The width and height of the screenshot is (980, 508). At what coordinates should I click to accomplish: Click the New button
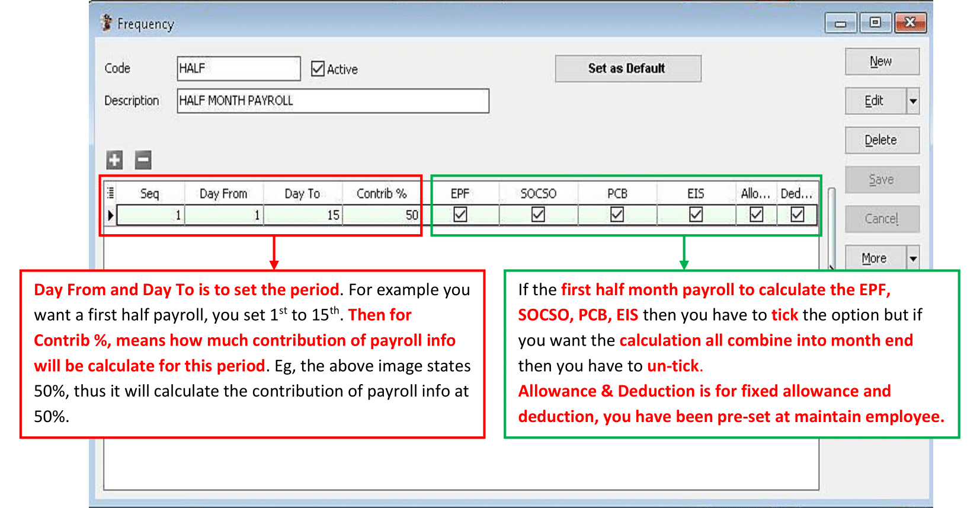(x=882, y=62)
